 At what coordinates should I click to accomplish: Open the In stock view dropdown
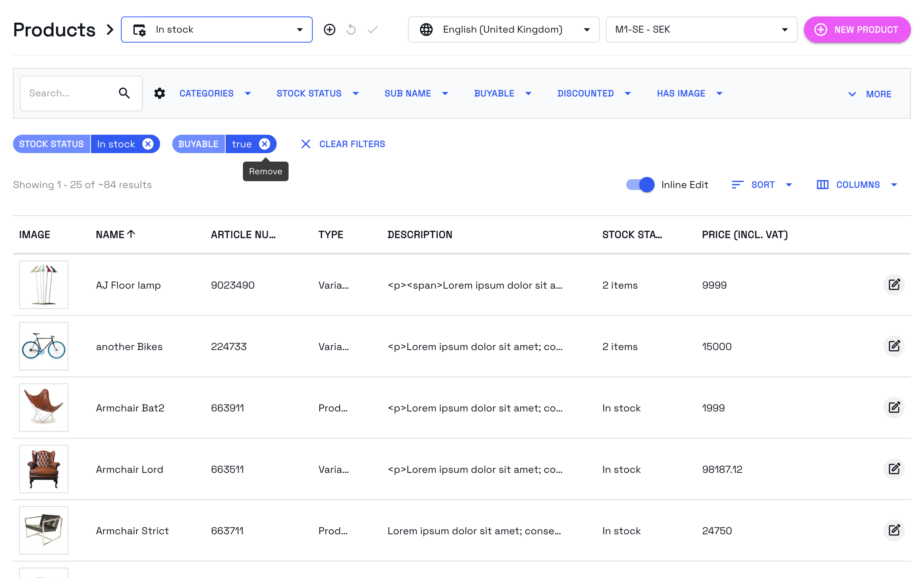216,30
